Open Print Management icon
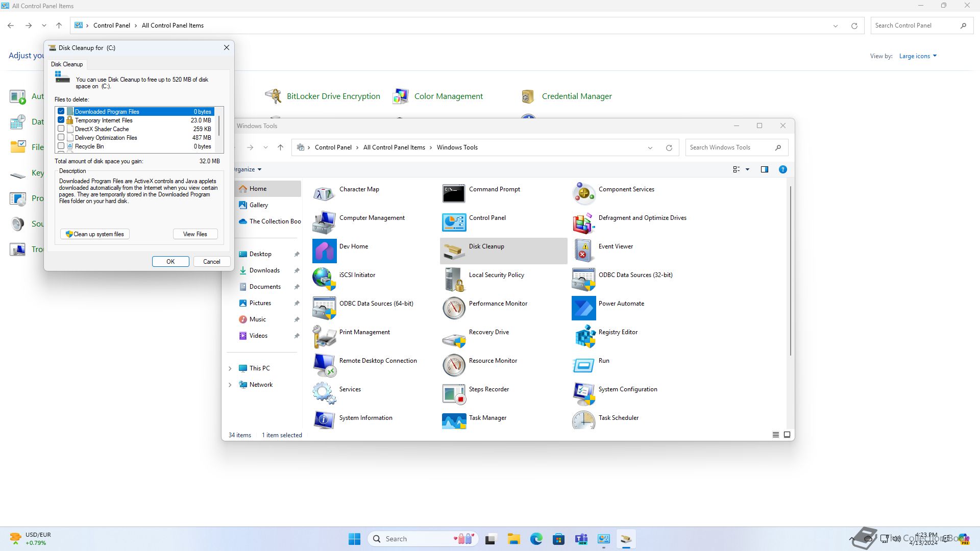This screenshot has width=980, height=551. click(324, 336)
